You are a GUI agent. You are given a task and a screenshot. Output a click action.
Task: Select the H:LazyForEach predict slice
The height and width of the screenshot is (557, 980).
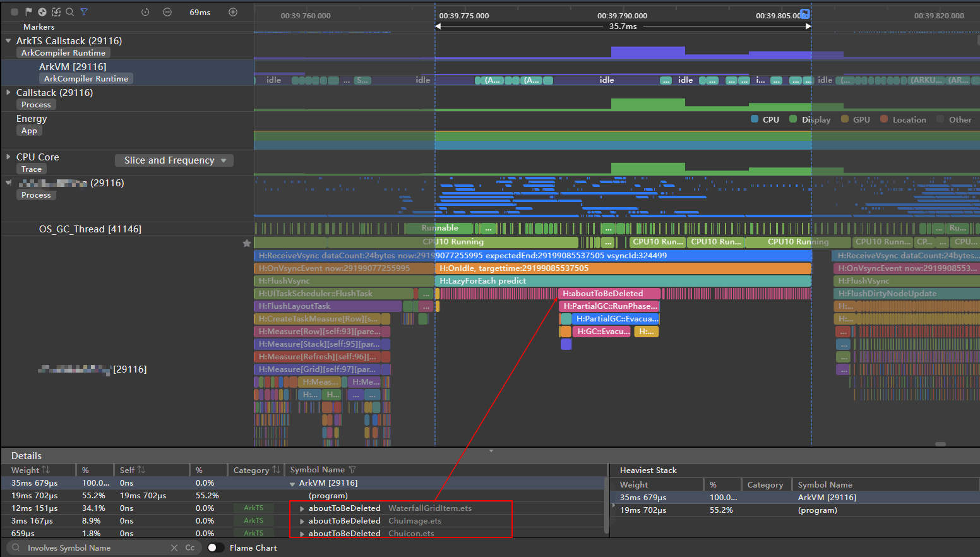pos(623,281)
